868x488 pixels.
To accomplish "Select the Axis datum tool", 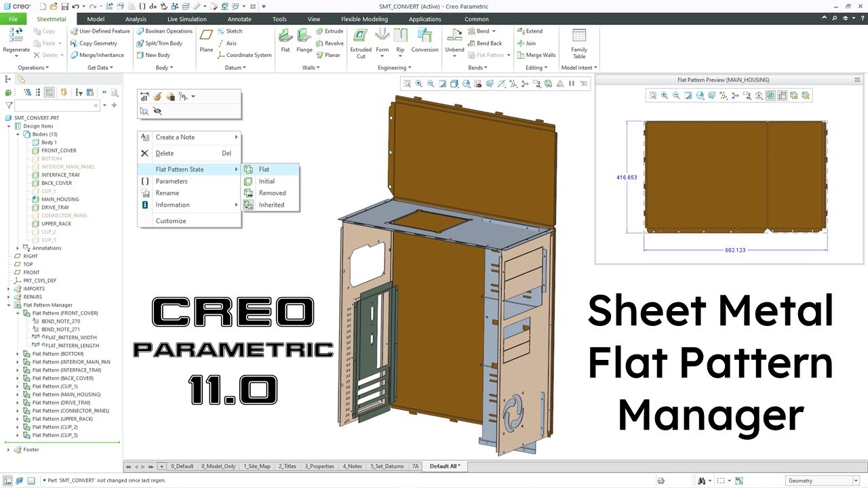I will click(x=226, y=43).
